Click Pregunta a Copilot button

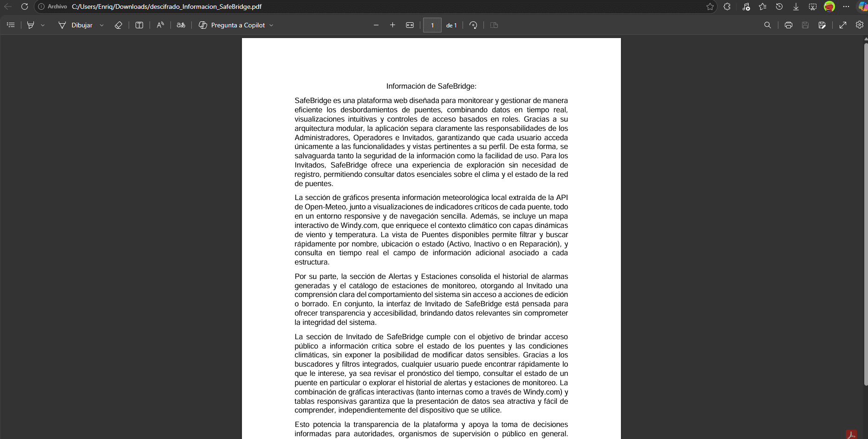point(232,25)
